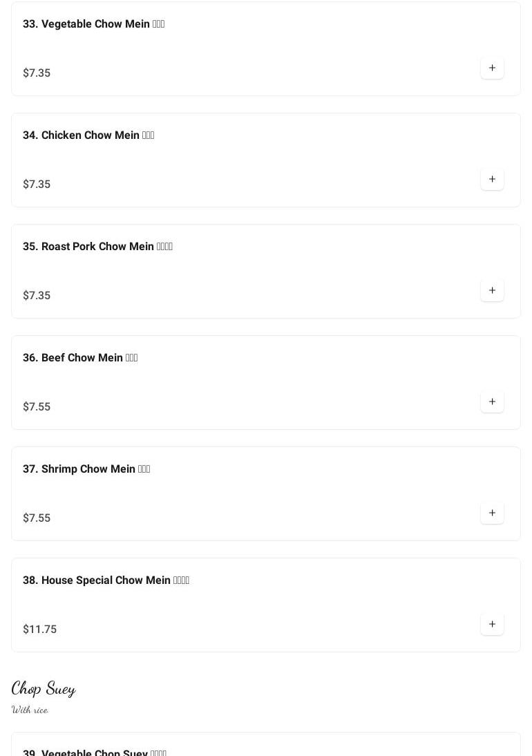The image size is (532, 756).
Task: Open item 39 Vegetable Chop Suey title
Action: [x=95, y=752]
